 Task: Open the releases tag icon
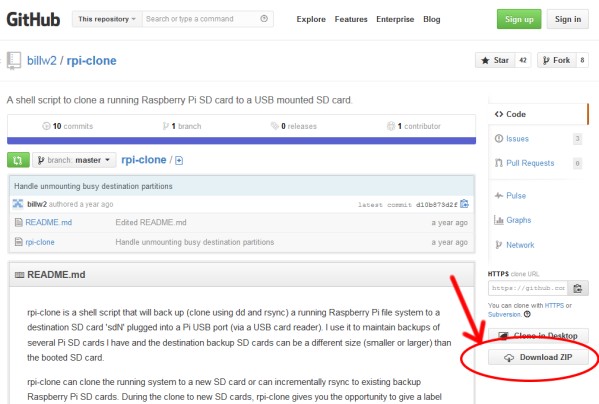coord(275,126)
